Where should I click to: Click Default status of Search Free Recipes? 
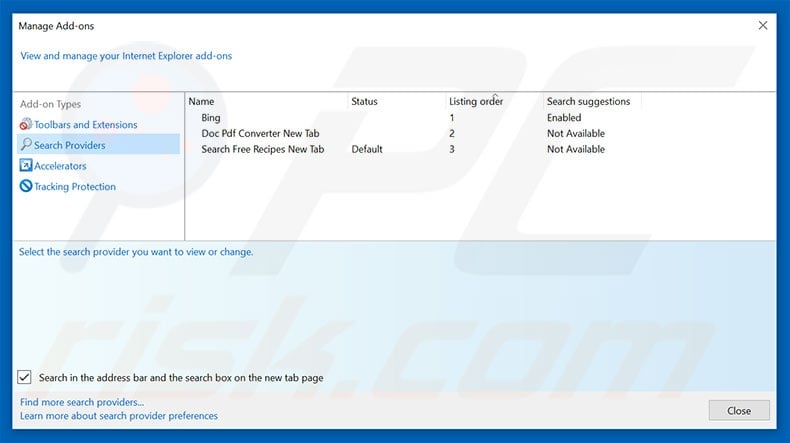point(367,149)
